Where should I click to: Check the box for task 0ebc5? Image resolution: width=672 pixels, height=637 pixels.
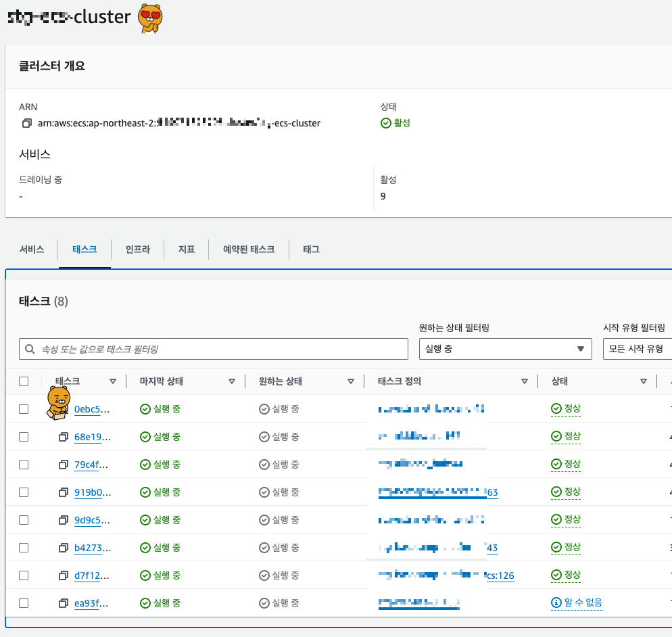click(x=24, y=409)
